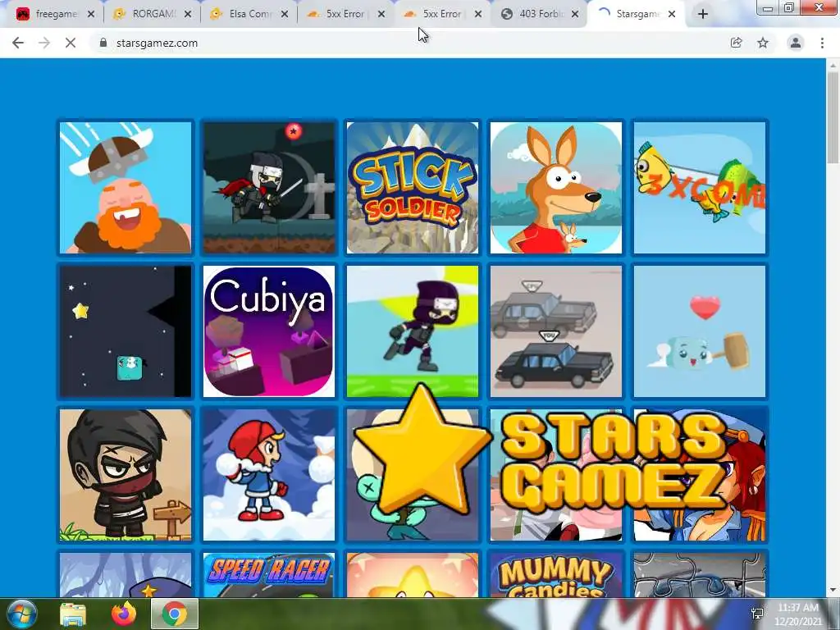
Task: Click the scrollbar down arrow
Action: (833, 590)
